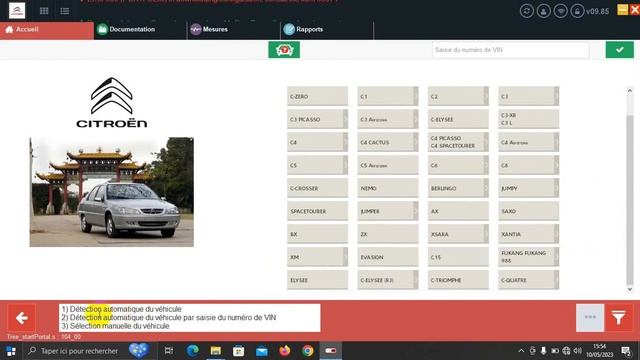Select the BERLINGO model
Viewport: 640px width, 360px height.
(x=458, y=188)
